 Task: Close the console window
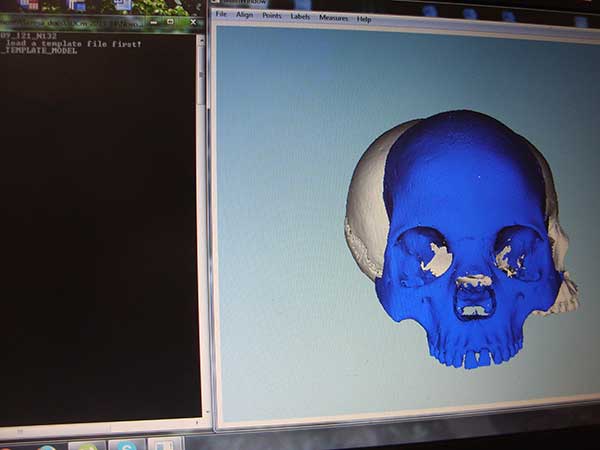pos(190,20)
